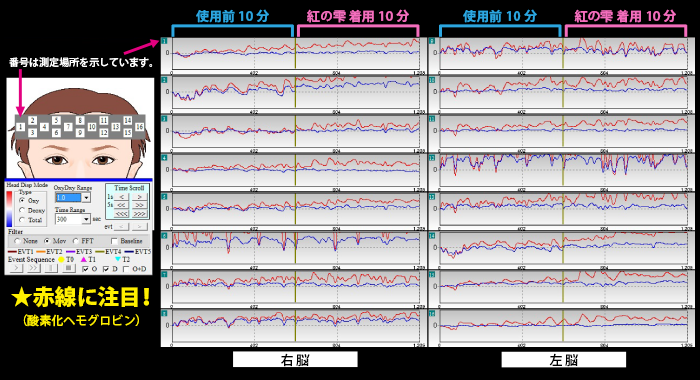Open the Time Range dropdown
Viewport: 700px width, 380px height.
point(86,219)
